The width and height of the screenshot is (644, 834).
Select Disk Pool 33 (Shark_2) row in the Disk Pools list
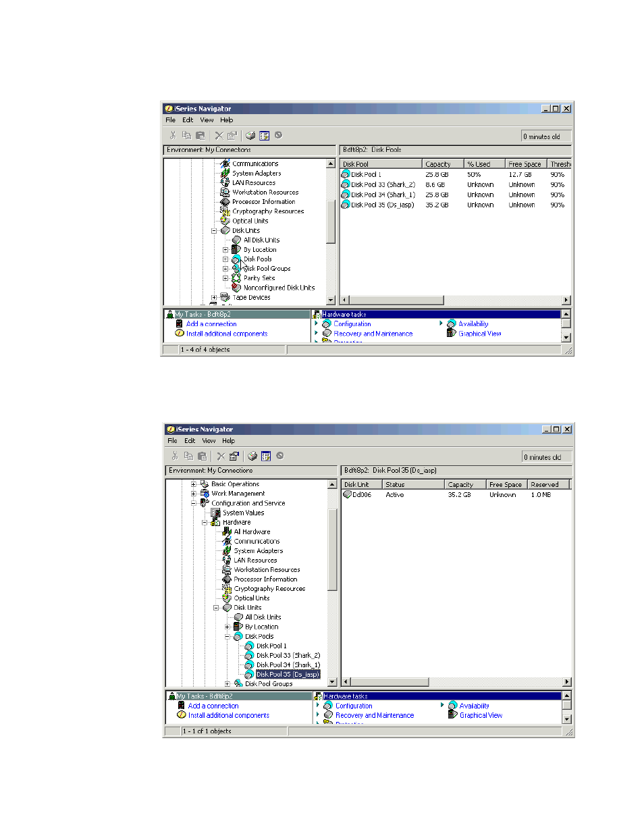click(454, 184)
